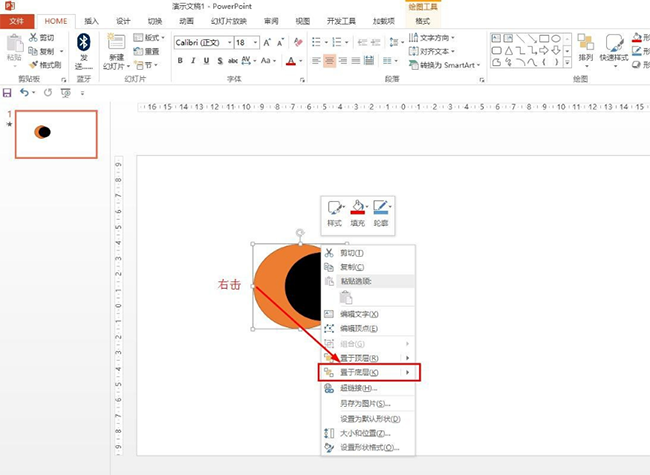This screenshot has width=650, height=475.
Task: Toggle Bold formatting
Action: tap(180, 61)
